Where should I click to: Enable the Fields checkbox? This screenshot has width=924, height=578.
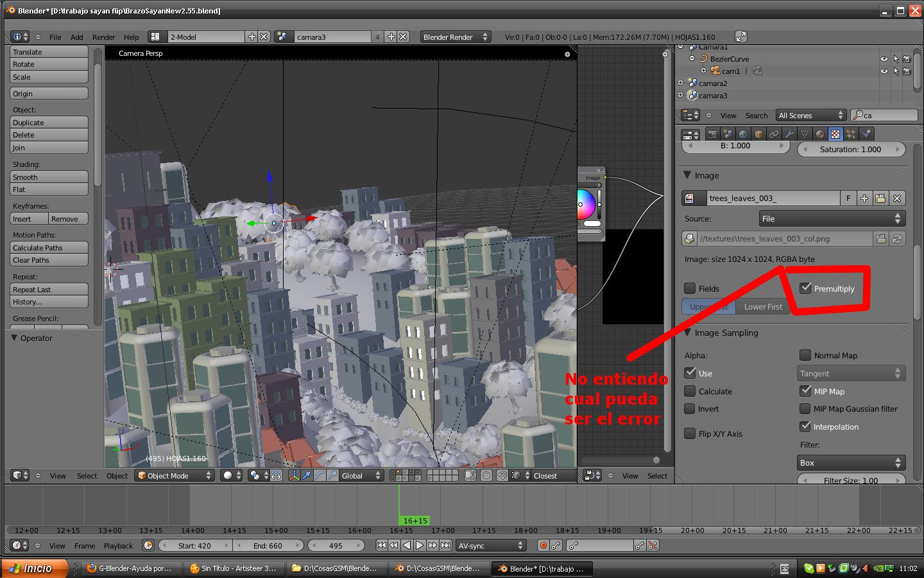[x=690, y=288]
